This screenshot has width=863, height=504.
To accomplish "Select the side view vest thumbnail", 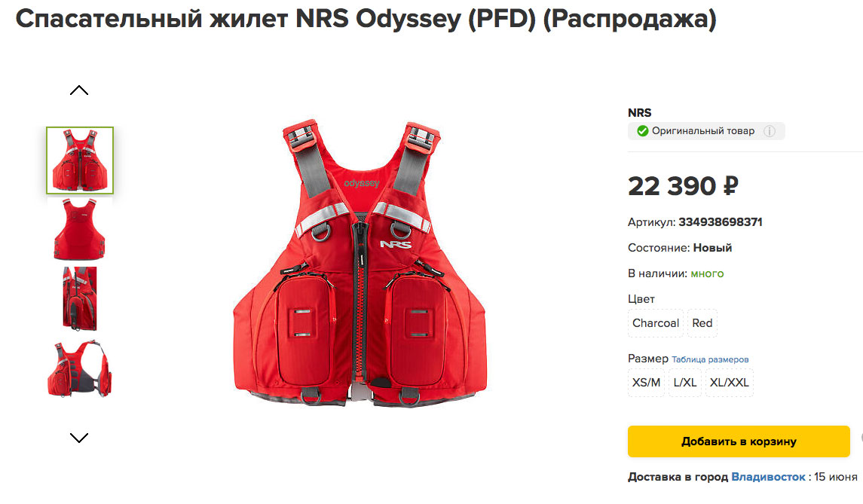I will click(x=80, y=298).
